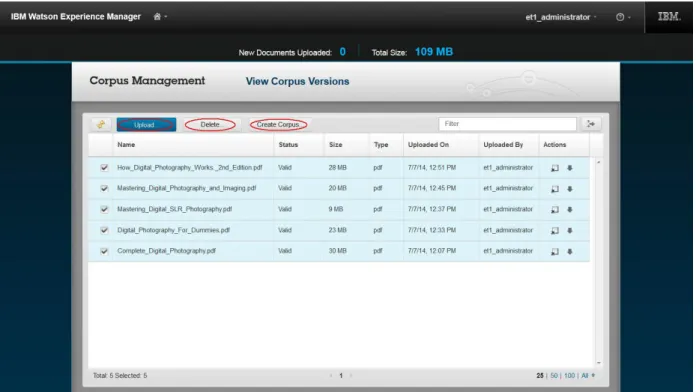This screenshot has width=696, height=392.
Task: Sort table by Type column
Action: tap(381, 145)
